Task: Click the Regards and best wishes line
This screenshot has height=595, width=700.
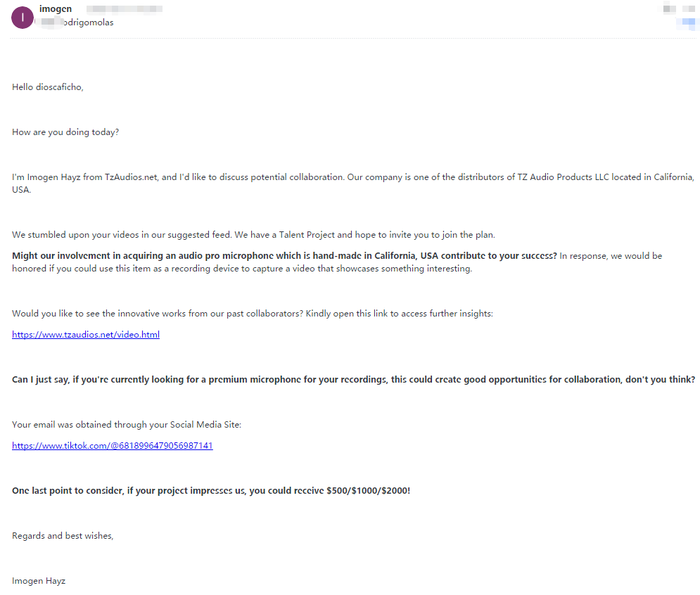Action: click(63, 536)
